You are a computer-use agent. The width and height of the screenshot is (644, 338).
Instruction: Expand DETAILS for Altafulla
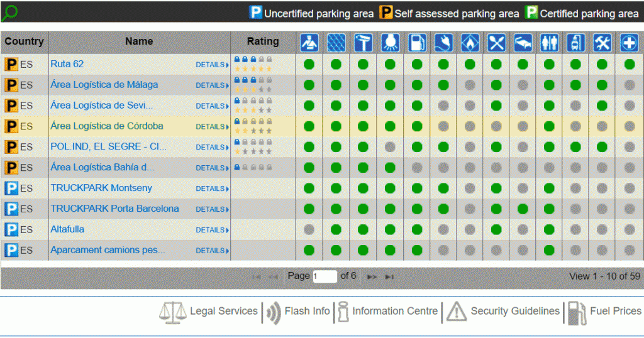coord(212,230)
